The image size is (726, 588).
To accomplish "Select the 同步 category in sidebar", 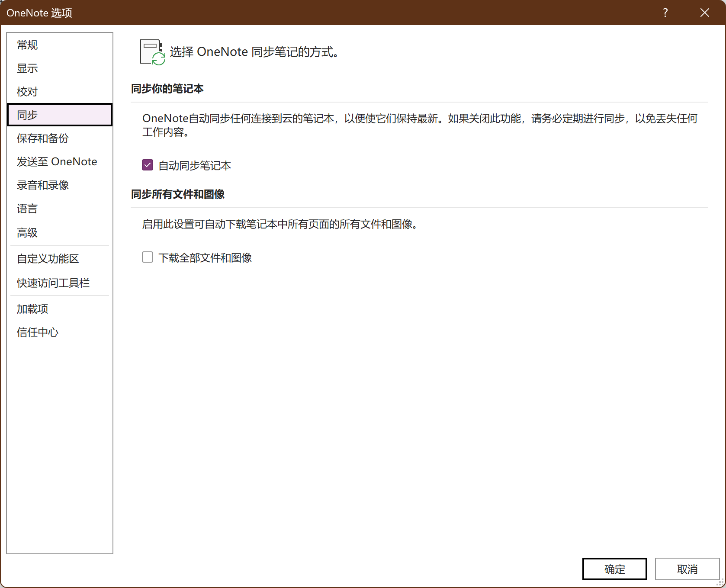I will pos(60,115).
